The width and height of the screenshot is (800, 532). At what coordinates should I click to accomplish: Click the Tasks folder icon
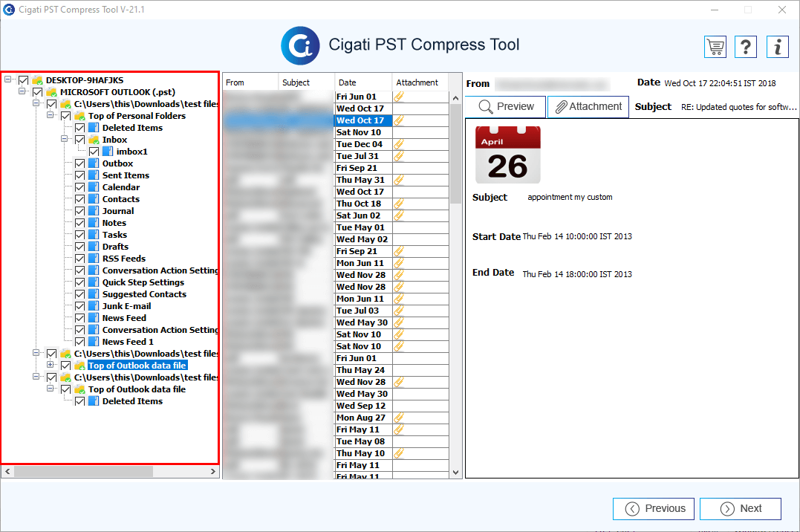pos(94,235)
